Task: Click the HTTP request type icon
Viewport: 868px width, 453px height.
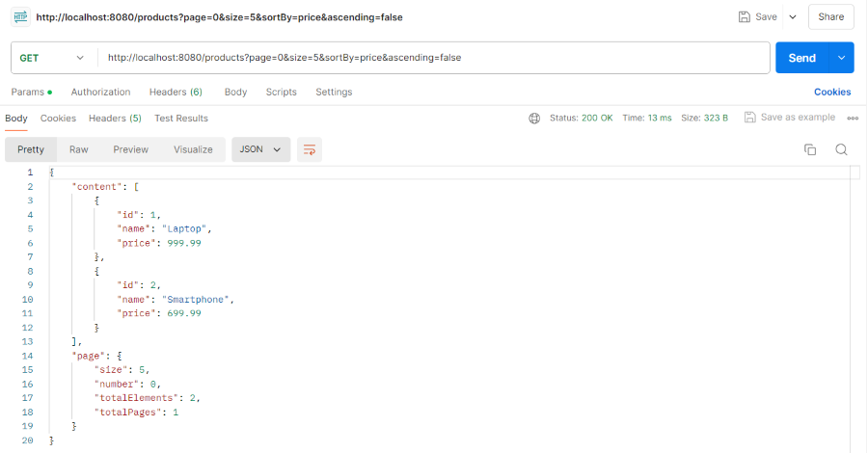Action: (x=20, y=17)
